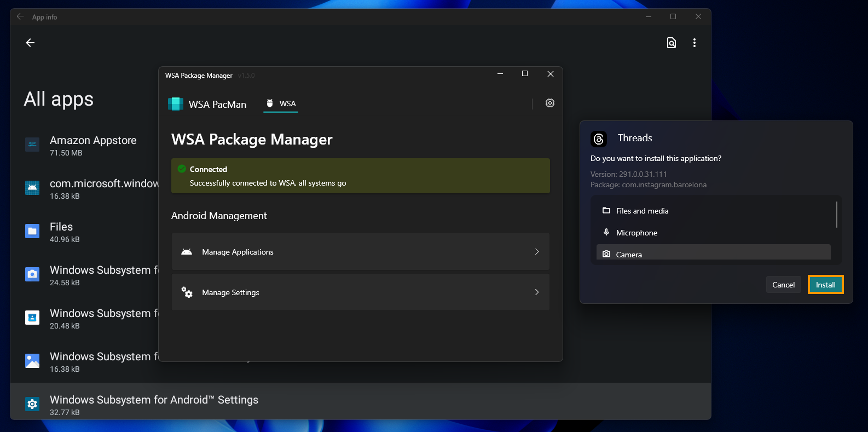Click the Install button in Threads dialog
Image resolution: width=868 pixels, height=432 pixels.
[825, 285]
